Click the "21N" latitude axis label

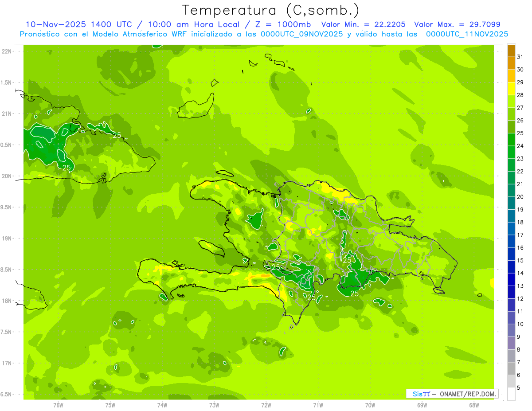point(6,114)
